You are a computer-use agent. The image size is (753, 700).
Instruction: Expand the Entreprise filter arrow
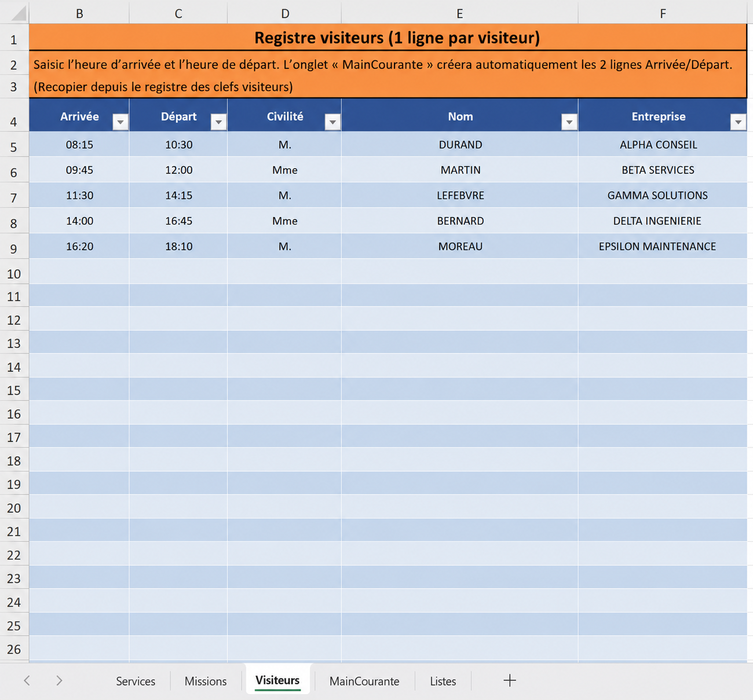tap(738, 122)
